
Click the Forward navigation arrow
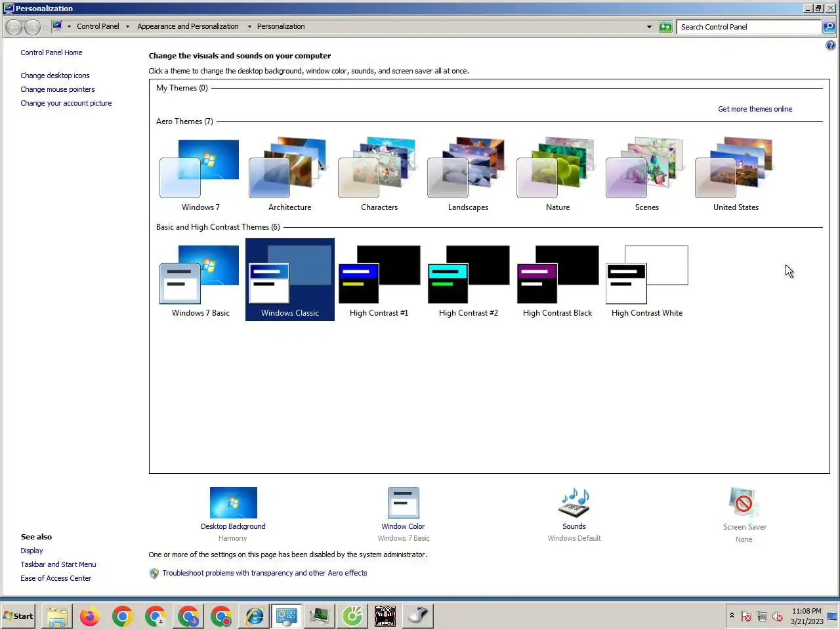pyautogui.click(x=32, y=27)
